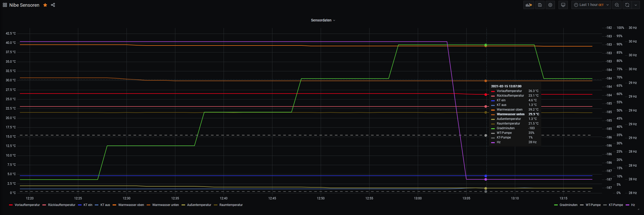Share the dashboard

tap(53, 5)
